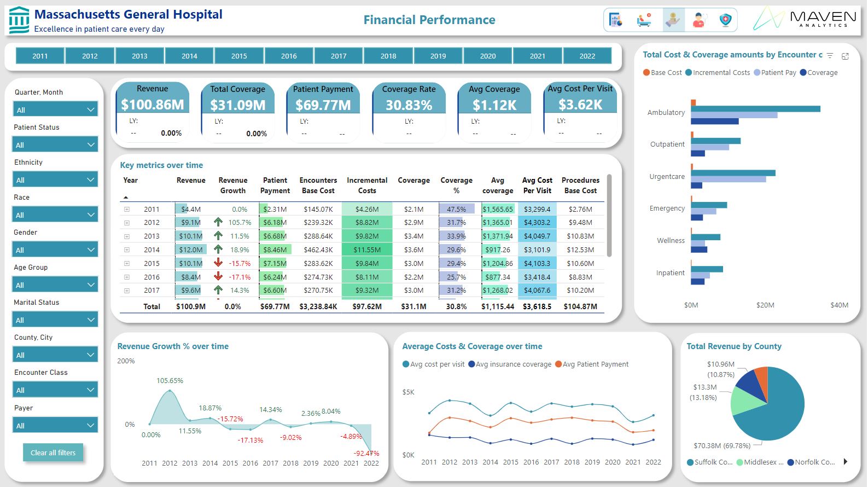Select the 2011 year filter
This screenshot has height=487, width=868.
[x=40, y=56]
